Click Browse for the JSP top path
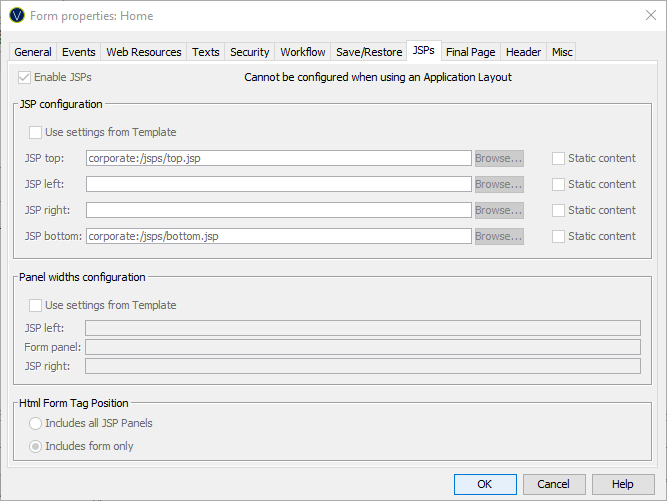The image size is (667, 501). (x=498, y=158)
